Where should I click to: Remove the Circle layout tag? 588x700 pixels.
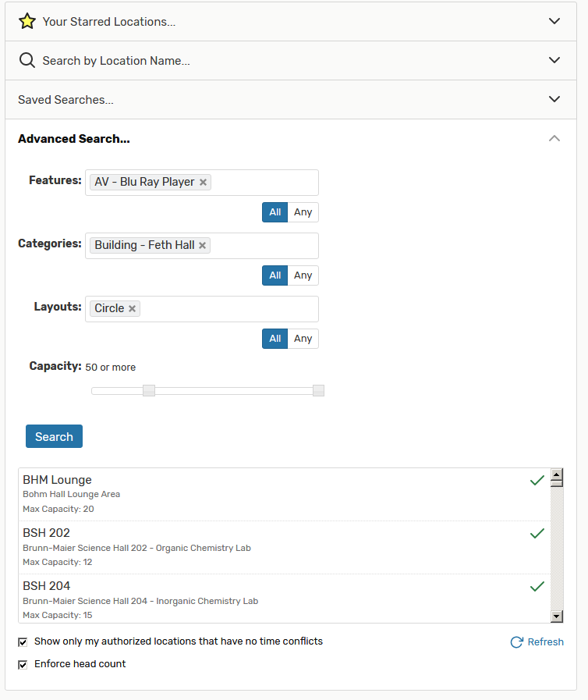(x=133, y=308)
